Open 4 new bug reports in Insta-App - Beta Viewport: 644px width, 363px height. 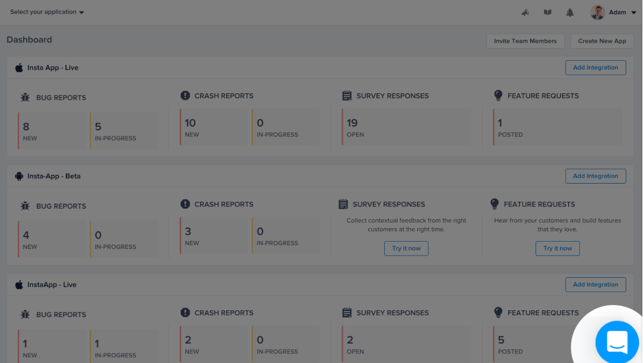[x=51, y=239]
